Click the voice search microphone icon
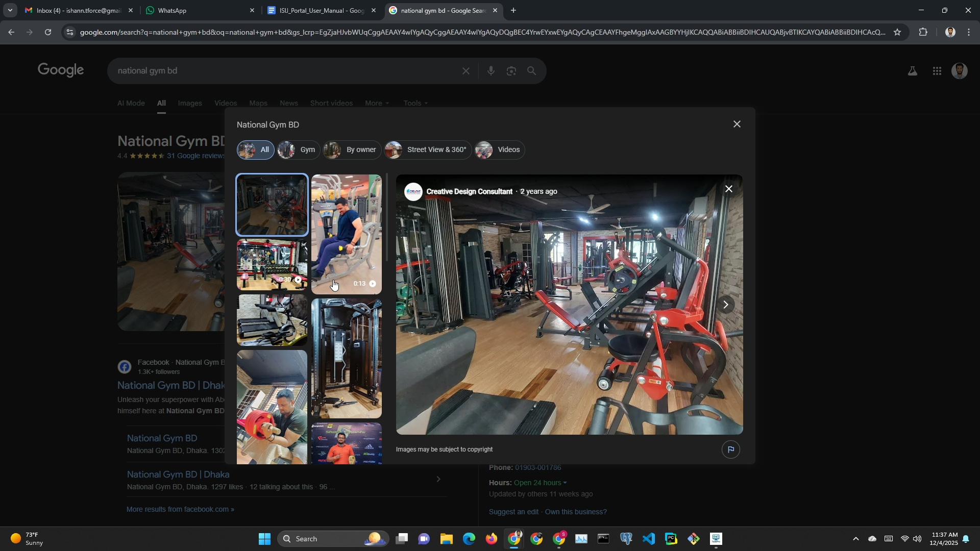This screenshot has width=980, height=551. point(491,71)
